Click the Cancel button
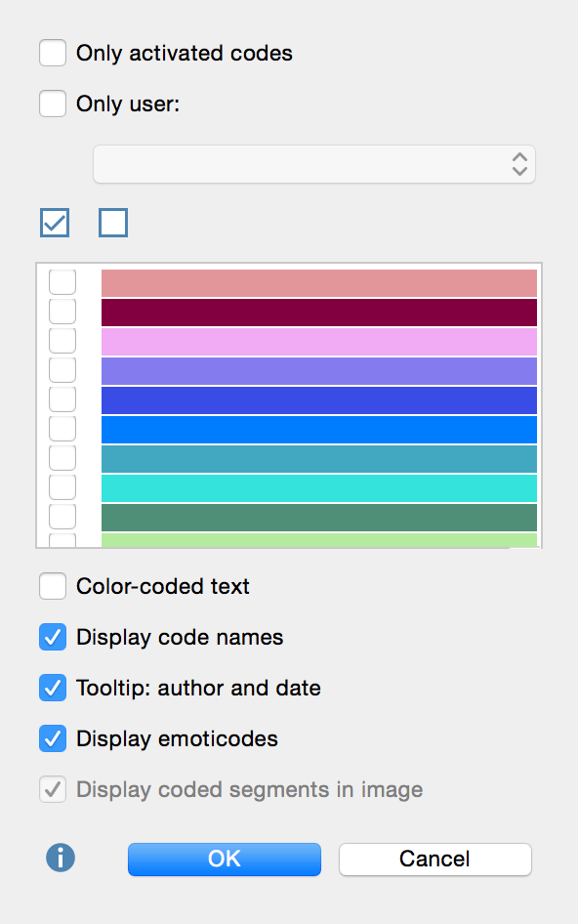 coord(434,860)
